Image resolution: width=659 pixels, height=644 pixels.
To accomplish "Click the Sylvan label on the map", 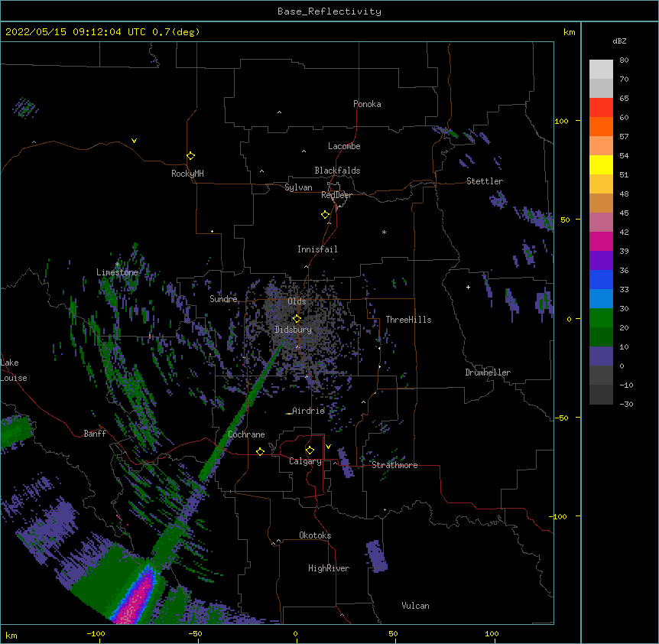I will (298, 187).
